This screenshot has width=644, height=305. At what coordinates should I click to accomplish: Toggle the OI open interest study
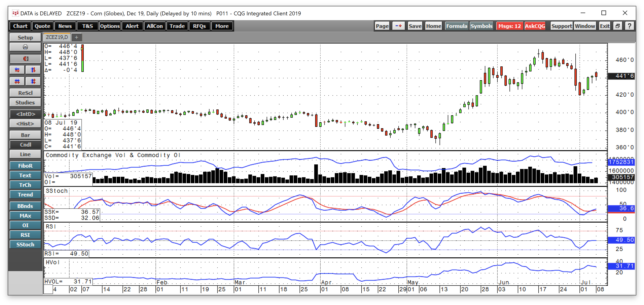click(25, 225)
